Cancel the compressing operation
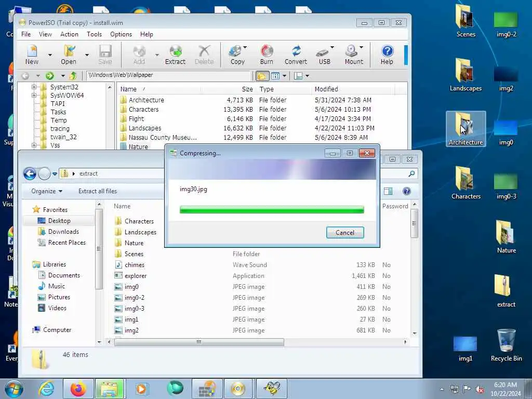The image size is (532, 399). click(x=345, y=233)
